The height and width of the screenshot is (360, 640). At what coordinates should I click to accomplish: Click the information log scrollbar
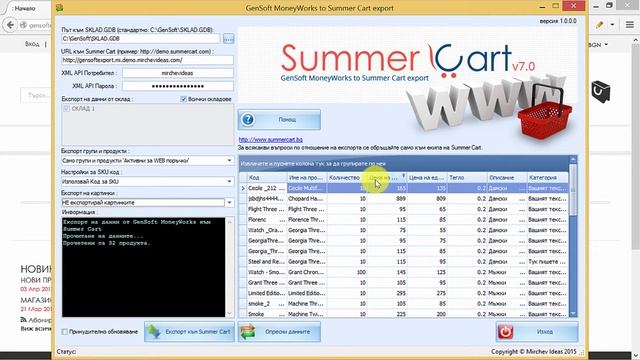point(229,267)
